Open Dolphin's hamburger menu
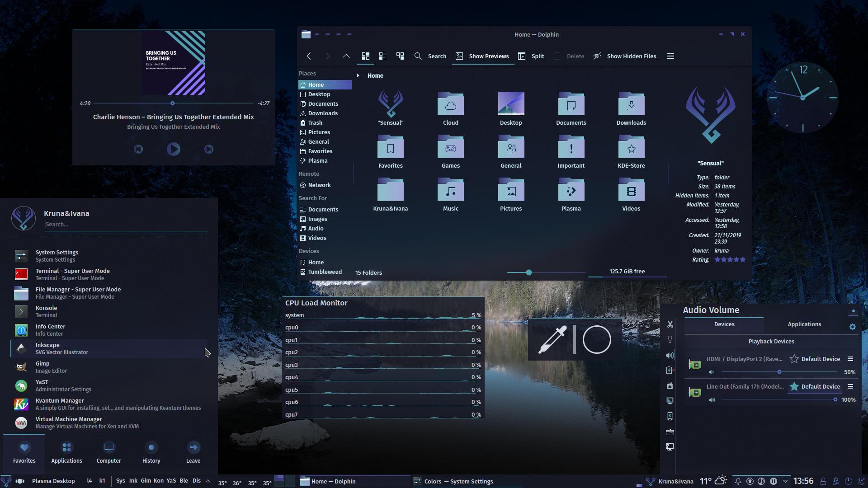 click(670, 56)
